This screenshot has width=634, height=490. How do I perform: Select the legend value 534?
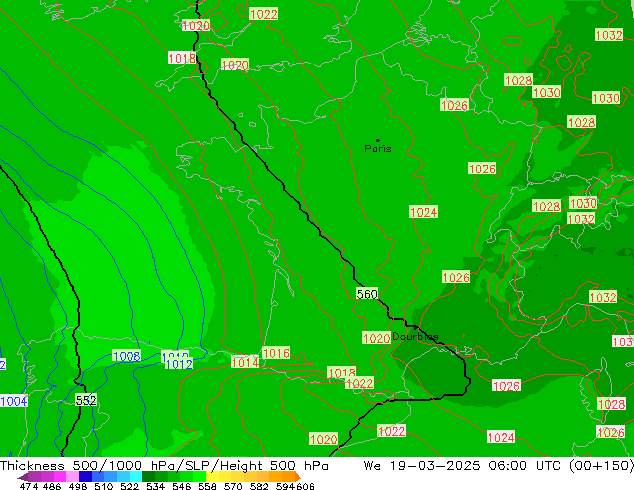coord(155,486)
